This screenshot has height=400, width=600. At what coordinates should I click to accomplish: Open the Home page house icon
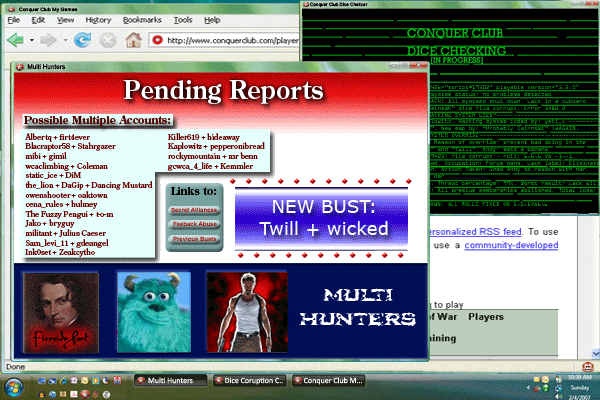[x=134, y=40]
